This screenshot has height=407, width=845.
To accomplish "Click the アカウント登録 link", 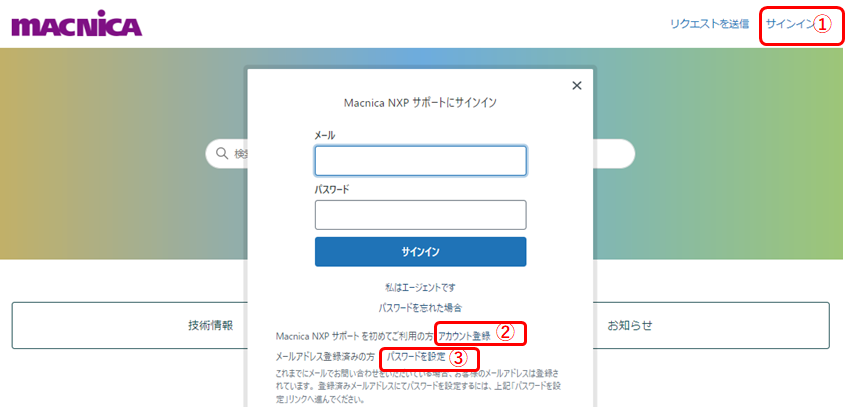I will click(x=464, y=335).
